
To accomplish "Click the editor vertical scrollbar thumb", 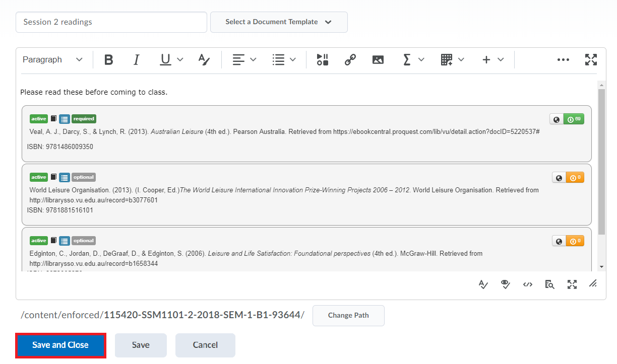I will point(601,162).
